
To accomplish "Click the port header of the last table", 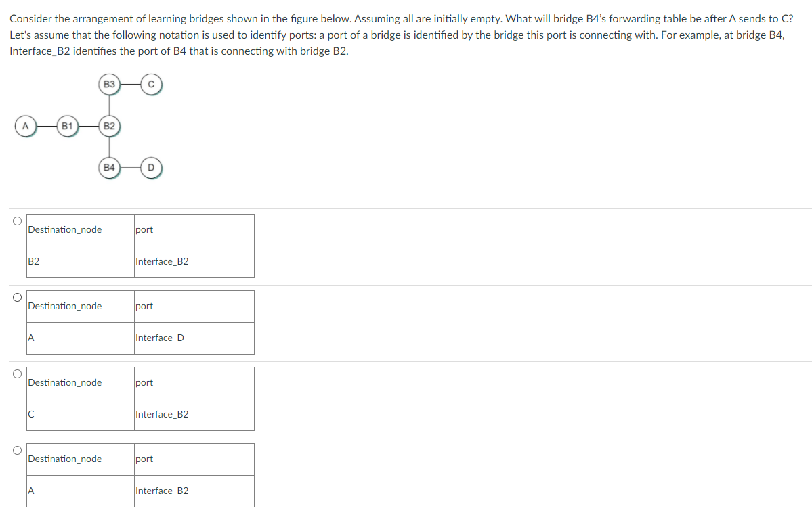I will [194, 459].
